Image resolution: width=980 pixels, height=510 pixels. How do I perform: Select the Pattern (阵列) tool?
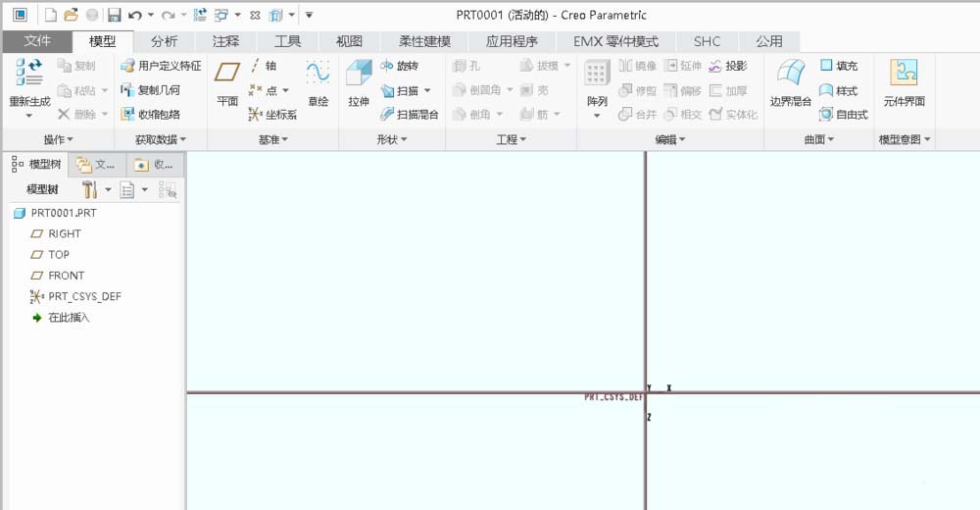coord(596,89)
